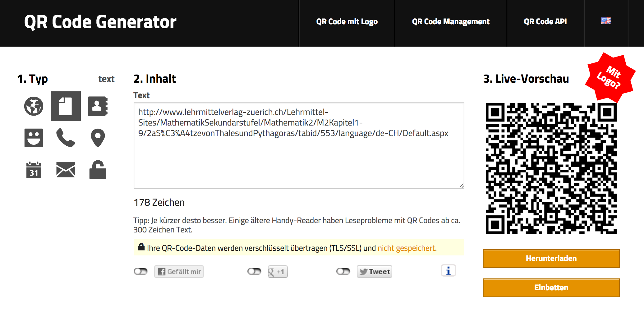The width and height of the screenshot is (644, 312).
Task: Select the location pin QR type
Action: (98, 138)
